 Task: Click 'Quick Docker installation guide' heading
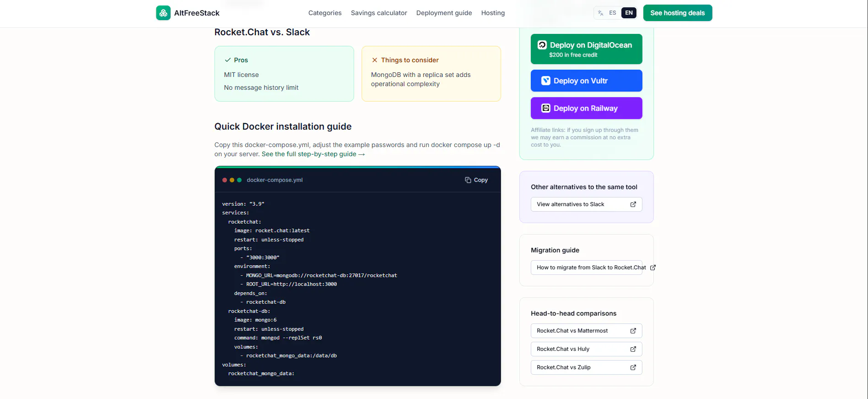pyautogui.click(x=283, y=126)
